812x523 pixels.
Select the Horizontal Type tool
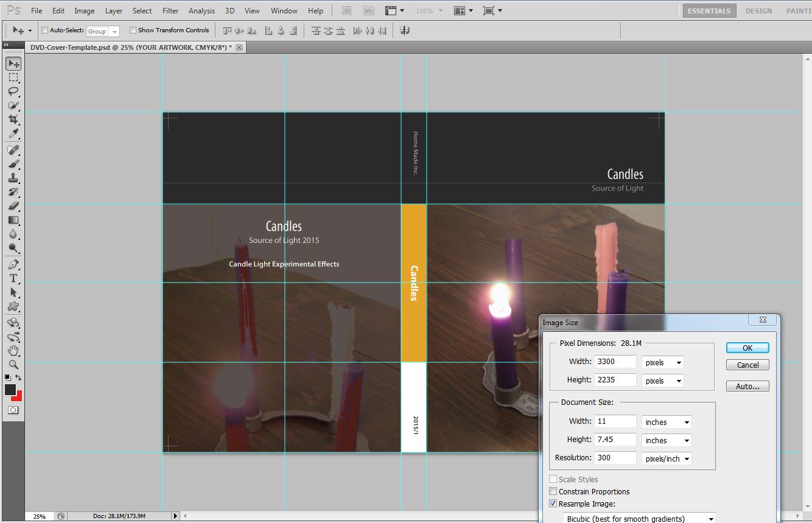pos(13,278)
